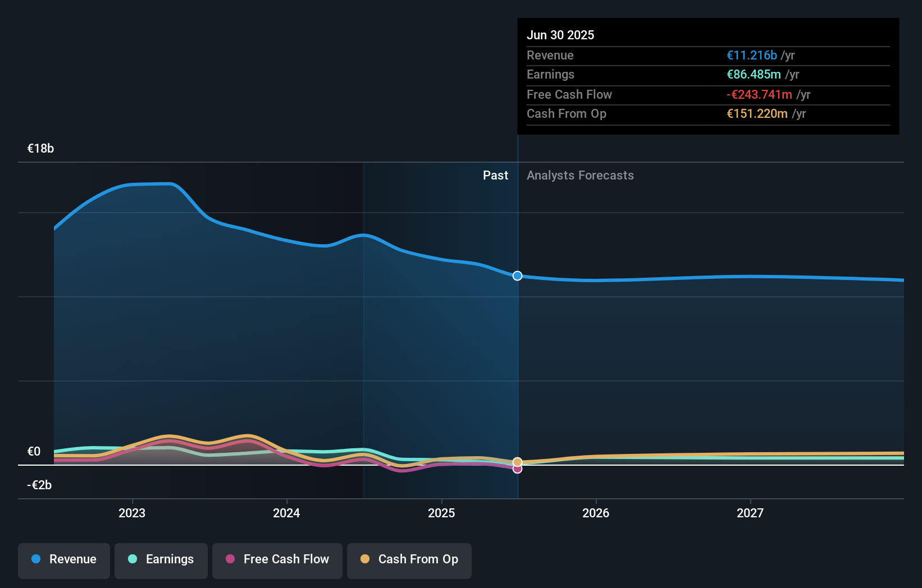
Task: Select the orange Cash From Op chart marker
Action: (x=517, y=461)
